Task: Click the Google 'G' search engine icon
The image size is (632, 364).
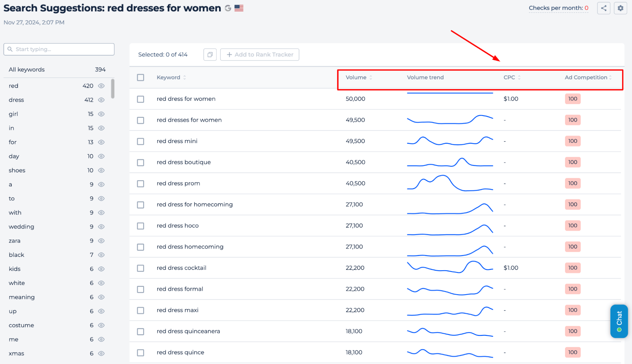Action: click(227, 7)
